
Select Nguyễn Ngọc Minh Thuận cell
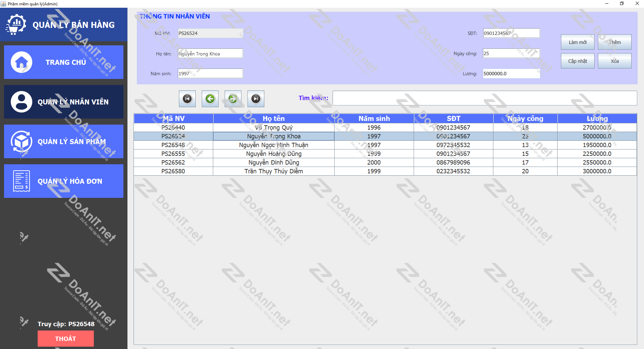pos(274,145)
